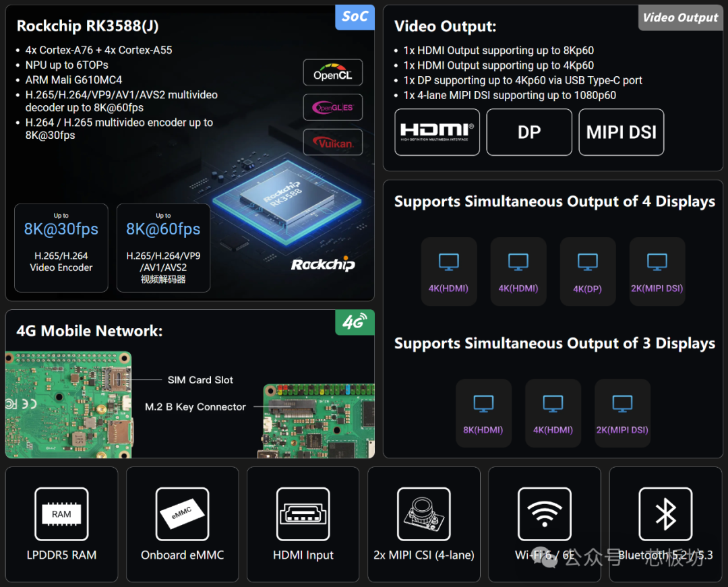Click the "HDMI Input" label
Screen dimensions: 728x587
click(303, 555)
